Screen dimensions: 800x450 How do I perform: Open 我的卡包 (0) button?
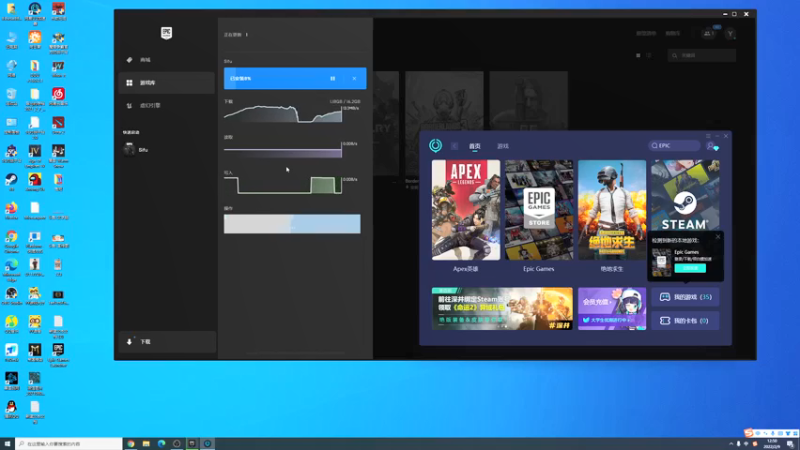tap(685, 321)
